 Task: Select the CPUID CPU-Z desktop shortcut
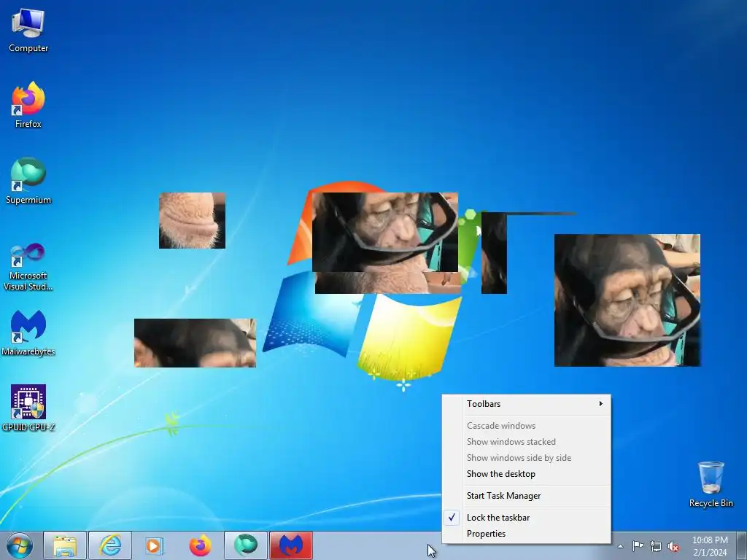coord(28,408)
